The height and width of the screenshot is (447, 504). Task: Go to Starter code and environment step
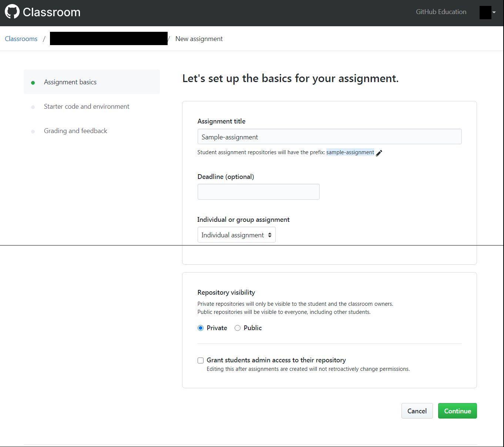tap(87, 106)
